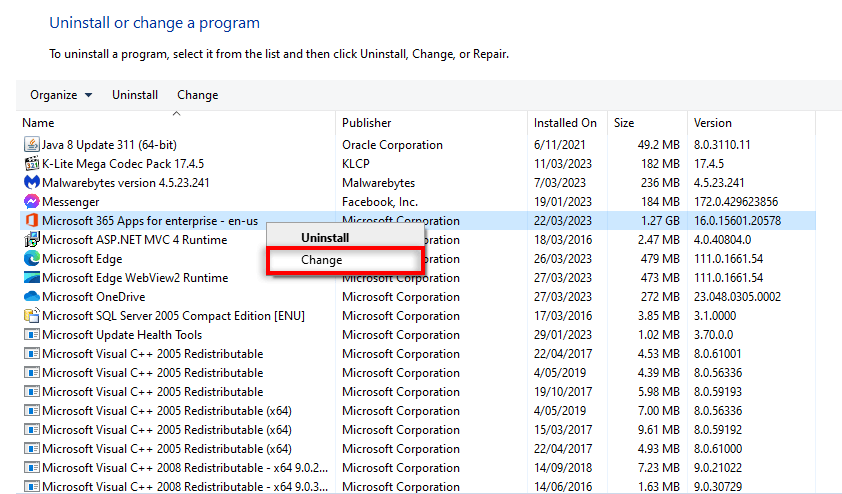Select the Microsoft Update Health Tools entry
The image size is (842, 494).
click(121, 335)
